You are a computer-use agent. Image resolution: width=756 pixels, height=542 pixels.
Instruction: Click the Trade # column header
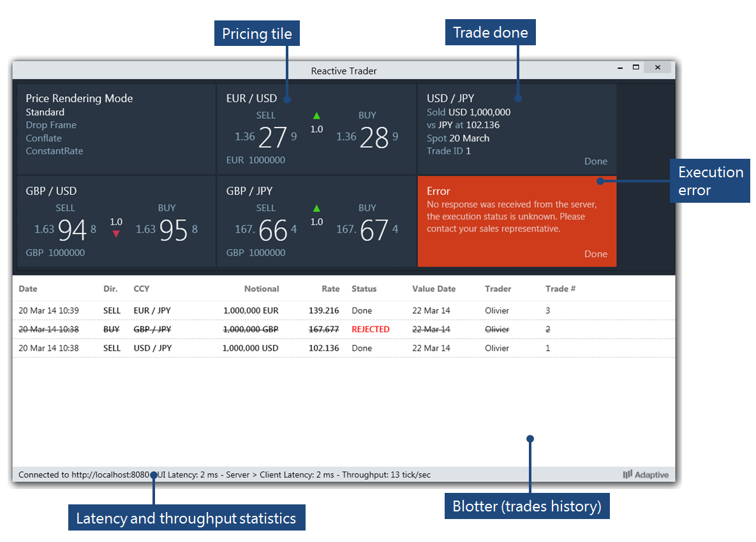click(560, 289)
